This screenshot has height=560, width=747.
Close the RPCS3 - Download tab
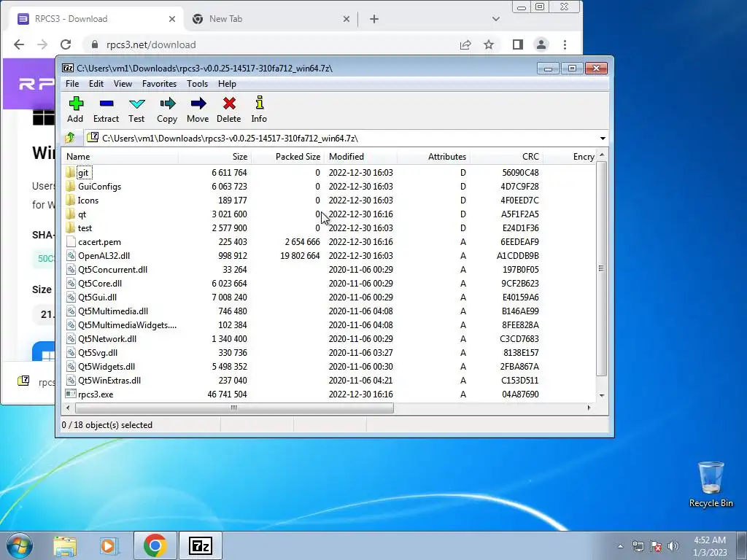pyautogui.click(x=172, y=19)
